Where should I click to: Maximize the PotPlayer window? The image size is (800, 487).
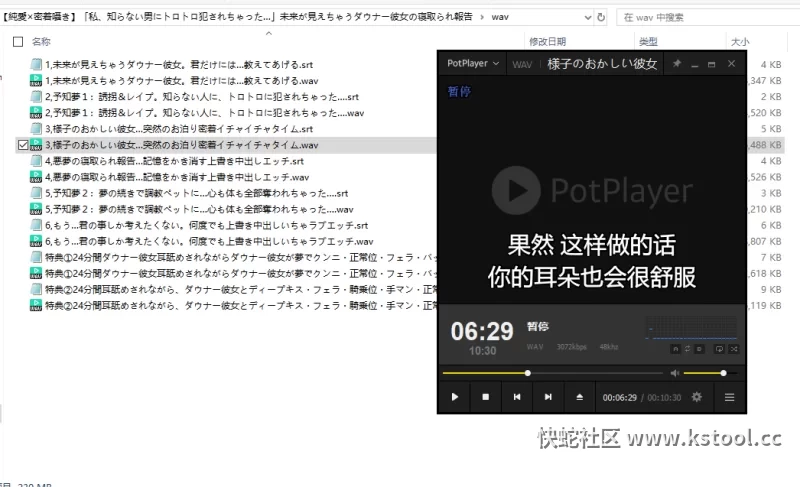[x=712, y=64]
